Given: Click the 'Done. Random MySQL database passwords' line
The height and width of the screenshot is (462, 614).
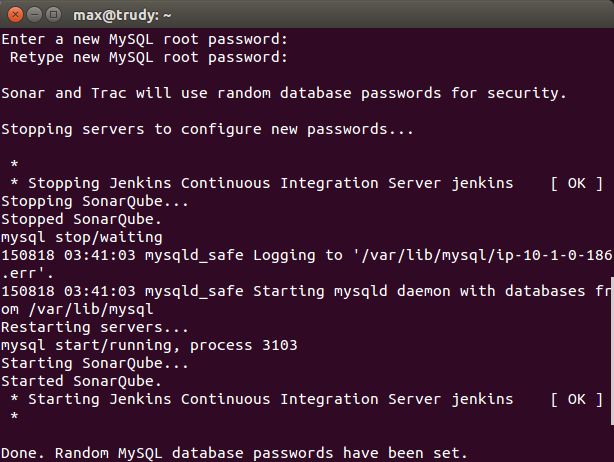Looking at the screenshot, I should click(234, 453).
